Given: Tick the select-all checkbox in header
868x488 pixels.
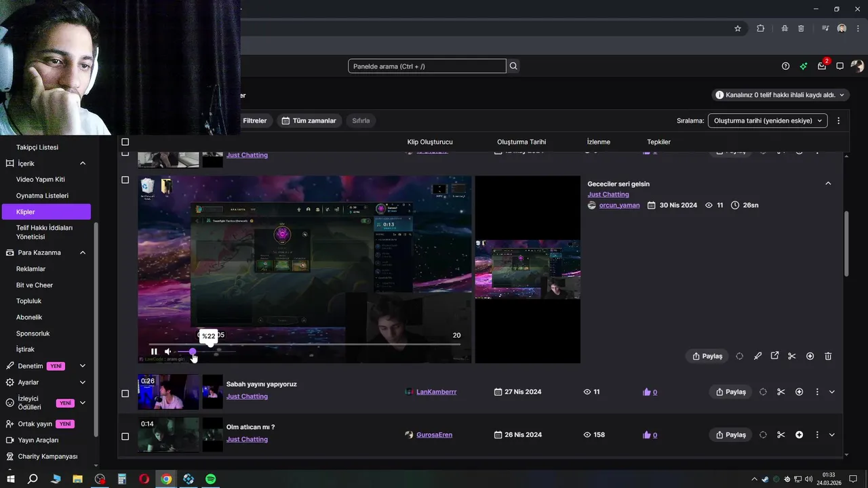Looking at the screenshot, I should point(125,142).
